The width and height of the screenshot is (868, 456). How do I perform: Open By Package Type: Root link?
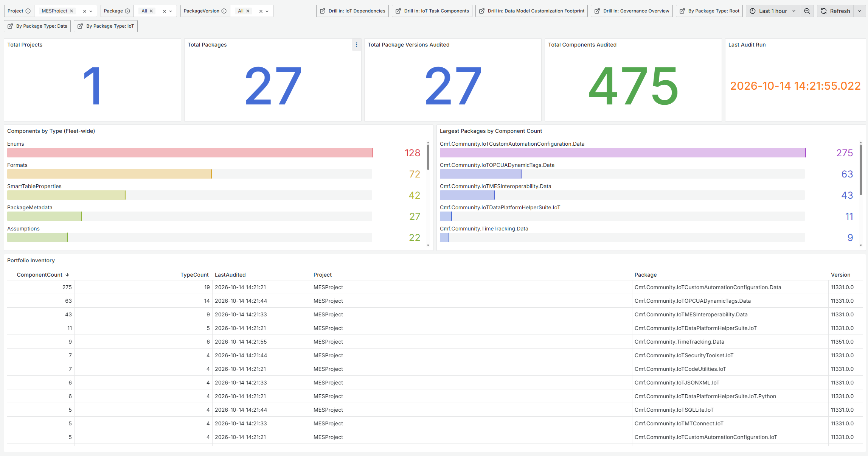coord(709,11)
